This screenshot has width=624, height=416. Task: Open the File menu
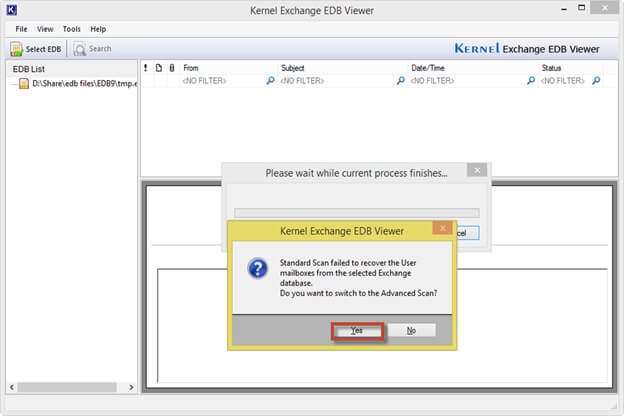pyautogui.click(x=21, y=29)
